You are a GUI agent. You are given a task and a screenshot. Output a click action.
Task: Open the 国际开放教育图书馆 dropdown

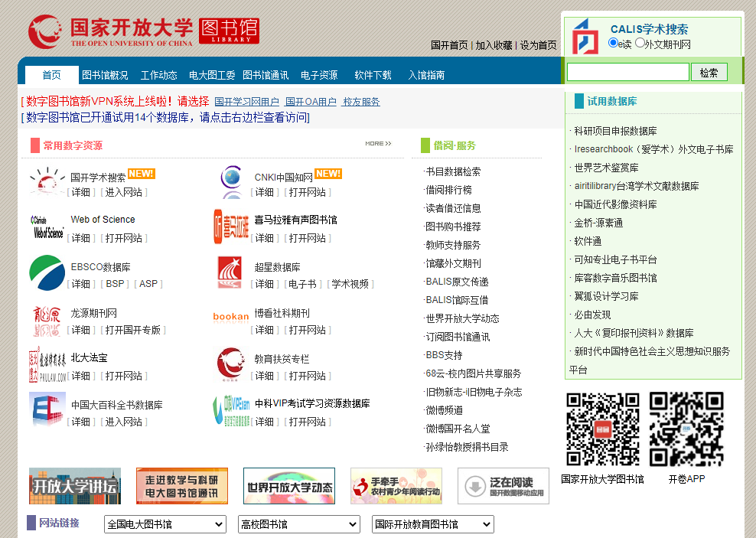point(433,524)
